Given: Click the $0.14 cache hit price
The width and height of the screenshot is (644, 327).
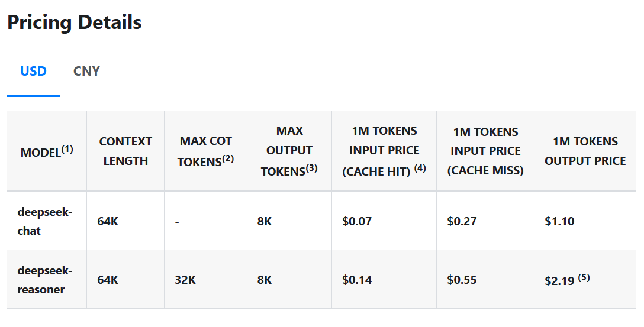Looking at the screenshot, I should (357, 280).
